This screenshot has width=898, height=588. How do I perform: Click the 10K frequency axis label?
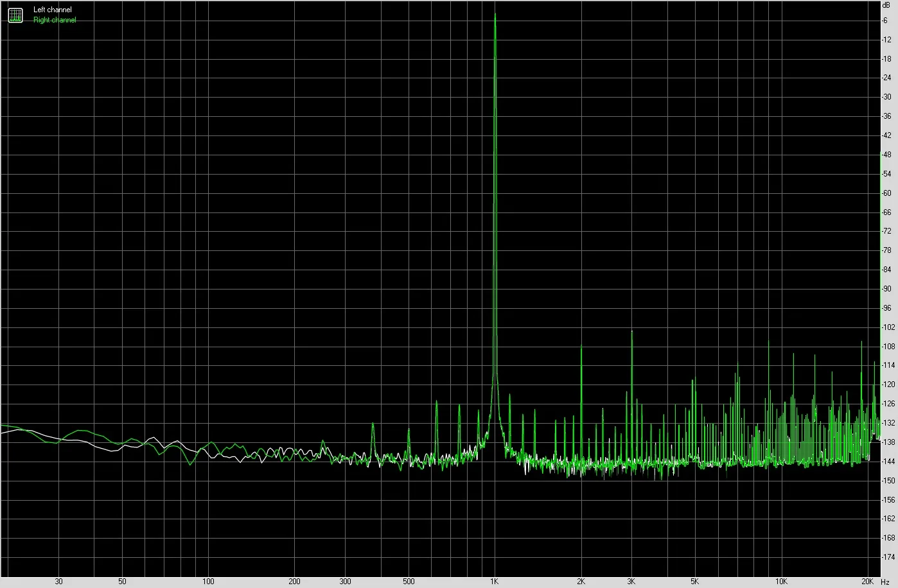point(781,582)
